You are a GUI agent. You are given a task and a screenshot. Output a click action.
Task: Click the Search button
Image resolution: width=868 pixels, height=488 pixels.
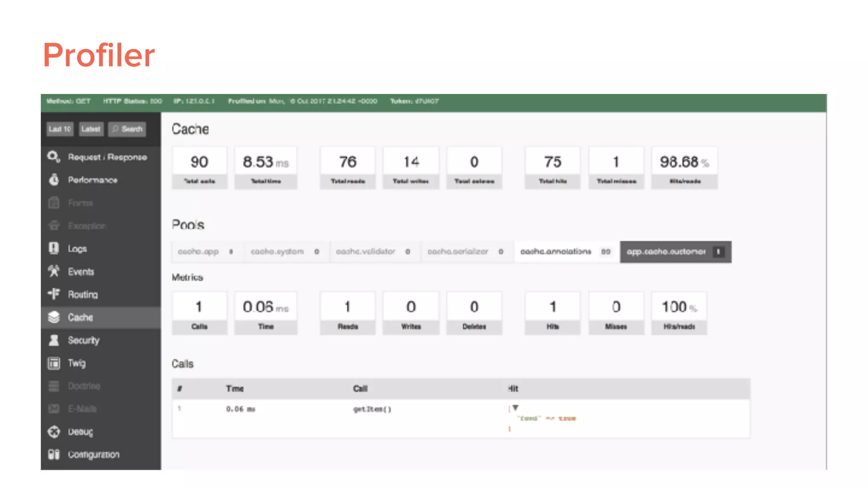click(x=127, y=129)
